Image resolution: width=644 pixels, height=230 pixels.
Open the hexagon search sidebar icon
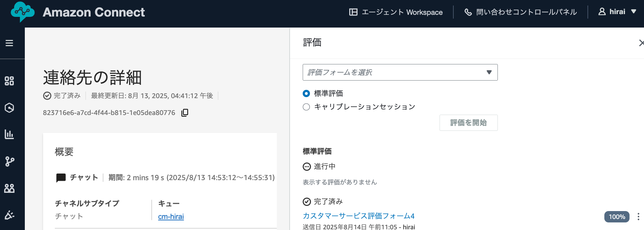pos(9,108)
